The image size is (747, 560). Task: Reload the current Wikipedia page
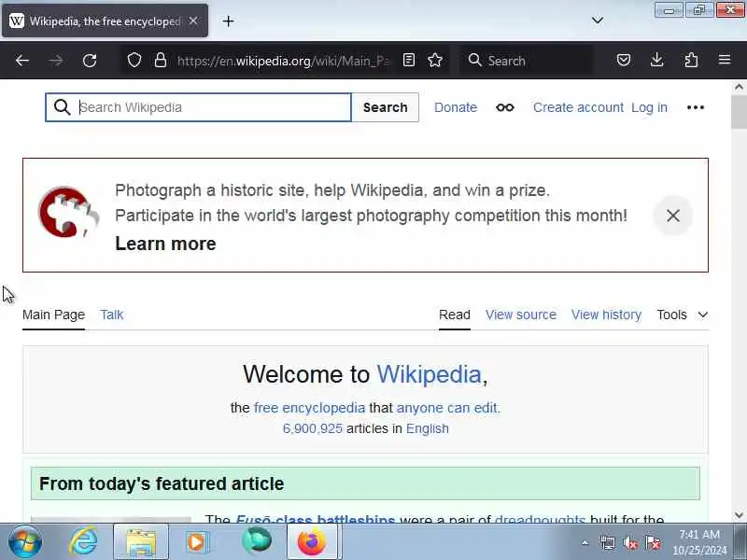click(90, 61)
